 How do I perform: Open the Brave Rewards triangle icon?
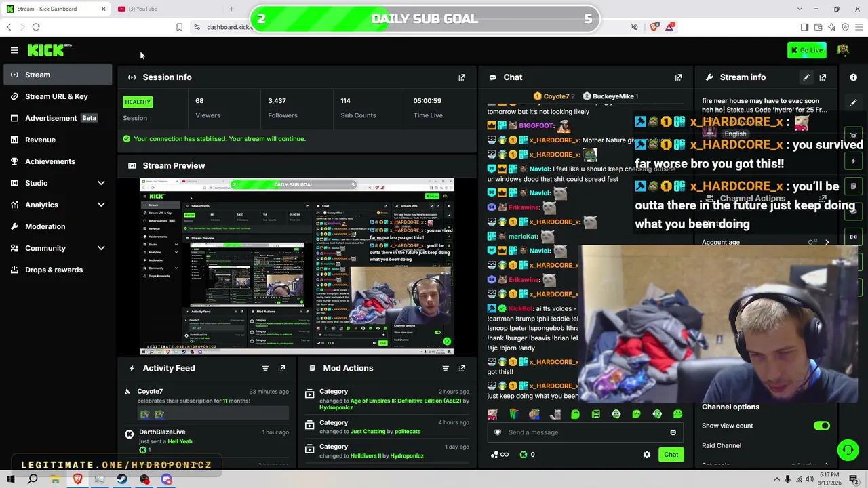[670, 27]
